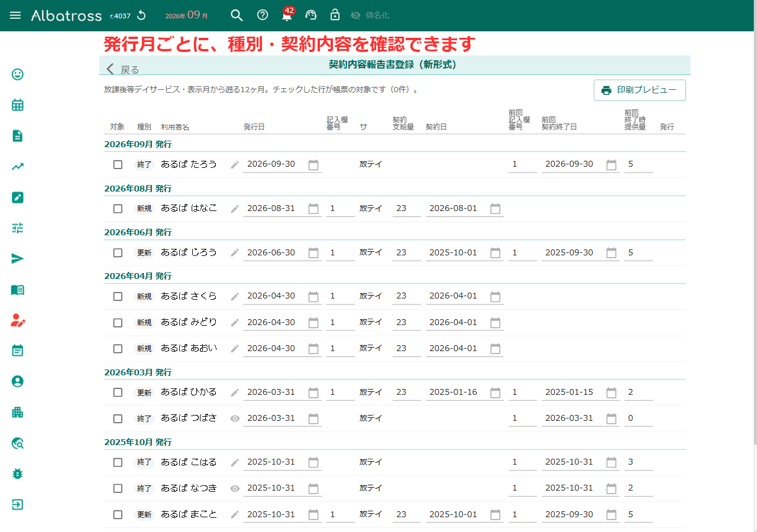The image size is (757, 532).
Task: Open the bug report sidebar icon
Action: point(18,474)
